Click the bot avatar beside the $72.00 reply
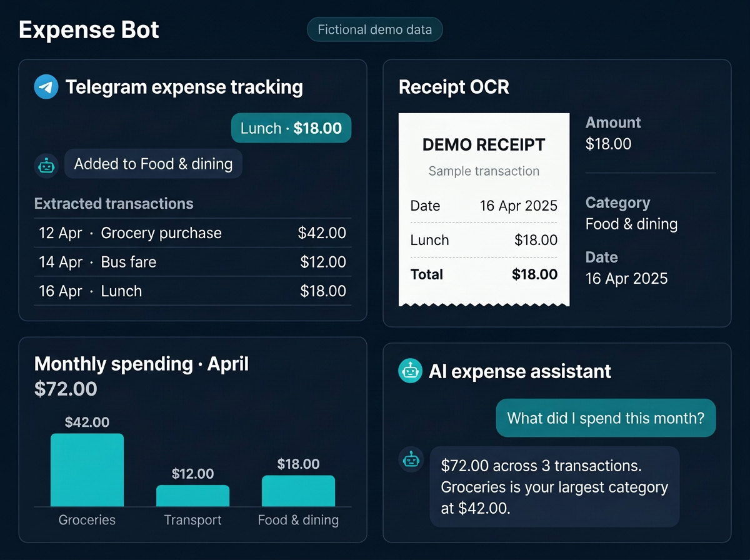 point(410,460)
